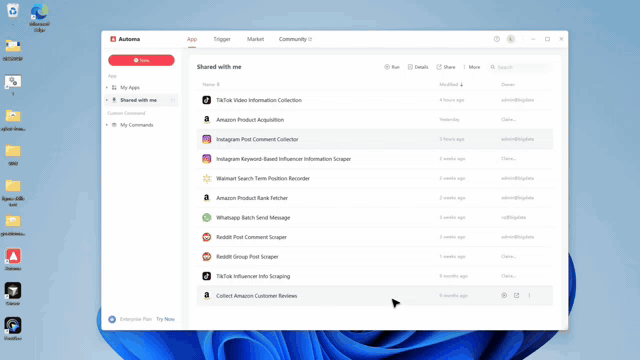
Task: Click the Recycle Bin desktop icon
Action: click(x=13, y=11)
